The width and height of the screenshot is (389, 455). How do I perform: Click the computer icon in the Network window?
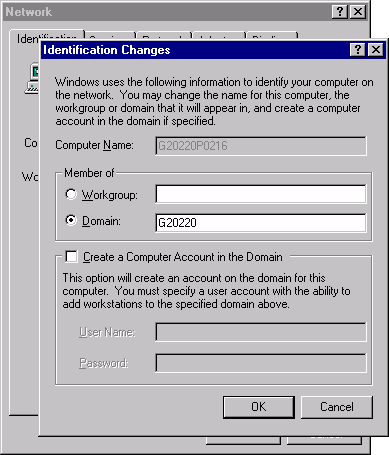pyautogui.click(x=32, y=79)
